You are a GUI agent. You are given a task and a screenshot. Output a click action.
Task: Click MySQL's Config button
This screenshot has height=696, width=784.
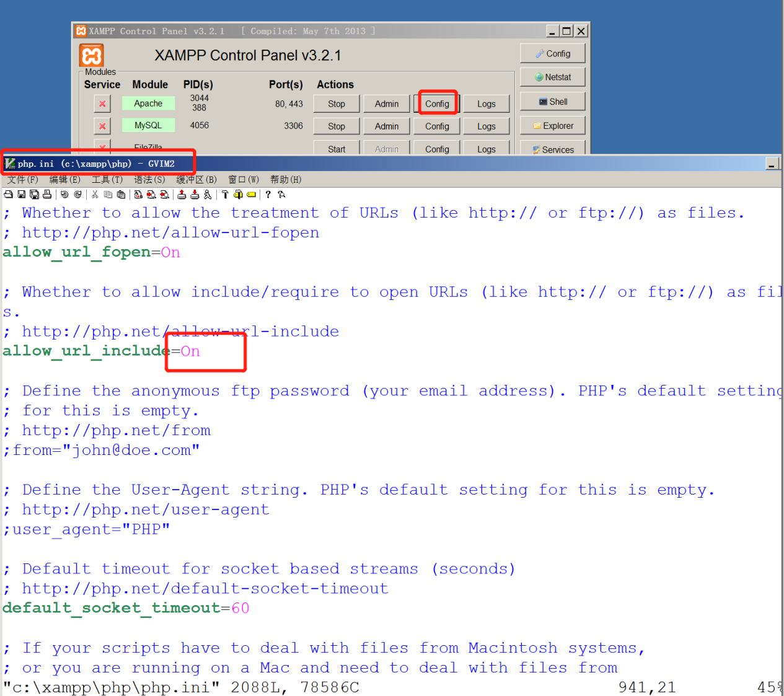(437, 126)
